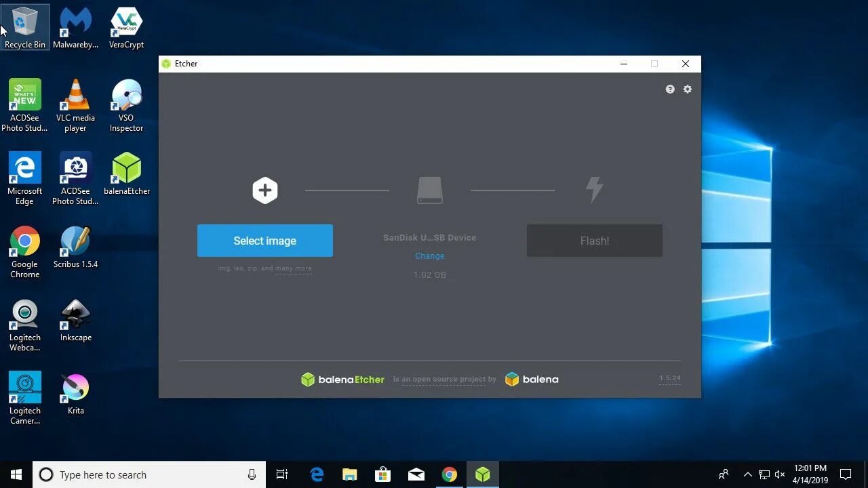The image size is (868, 488).
Task: Open the Windows Start menu
Action: point(16,474)
